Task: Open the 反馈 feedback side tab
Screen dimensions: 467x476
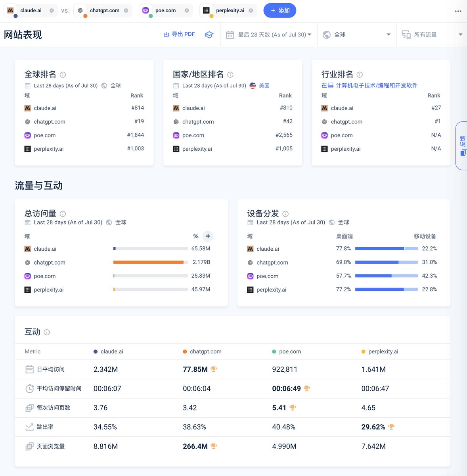Action: point(462,146)
